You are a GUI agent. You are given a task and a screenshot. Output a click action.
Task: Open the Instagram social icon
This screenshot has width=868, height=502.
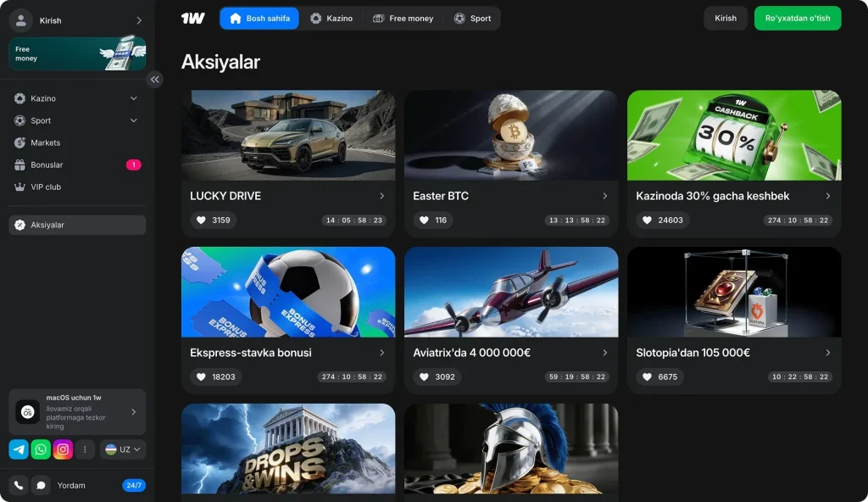(x=63, y=449)
